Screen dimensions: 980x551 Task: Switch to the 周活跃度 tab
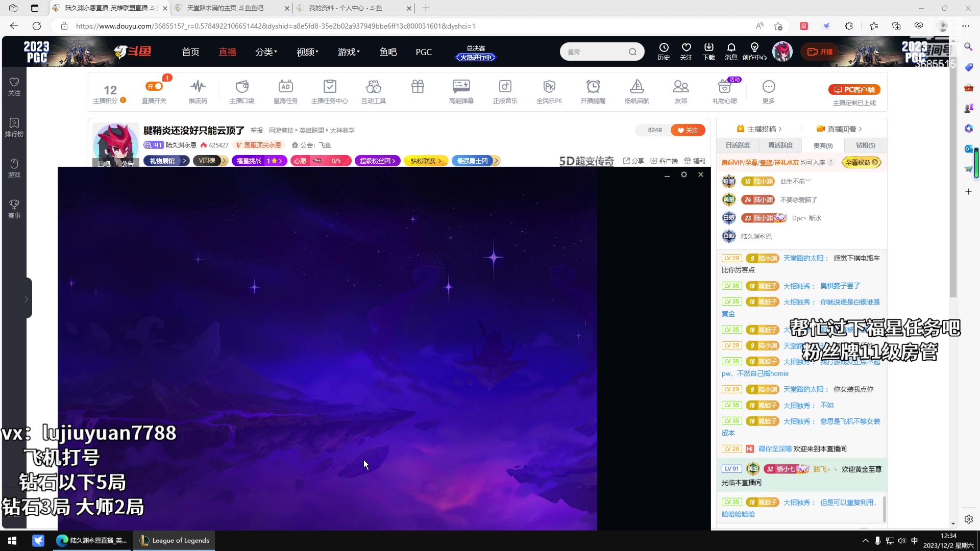click(x=780, y=145)
